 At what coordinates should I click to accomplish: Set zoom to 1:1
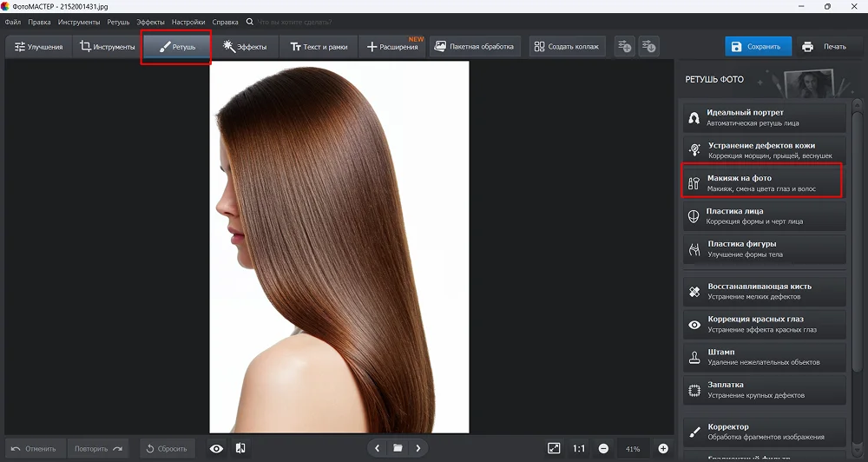pos(579,449)
